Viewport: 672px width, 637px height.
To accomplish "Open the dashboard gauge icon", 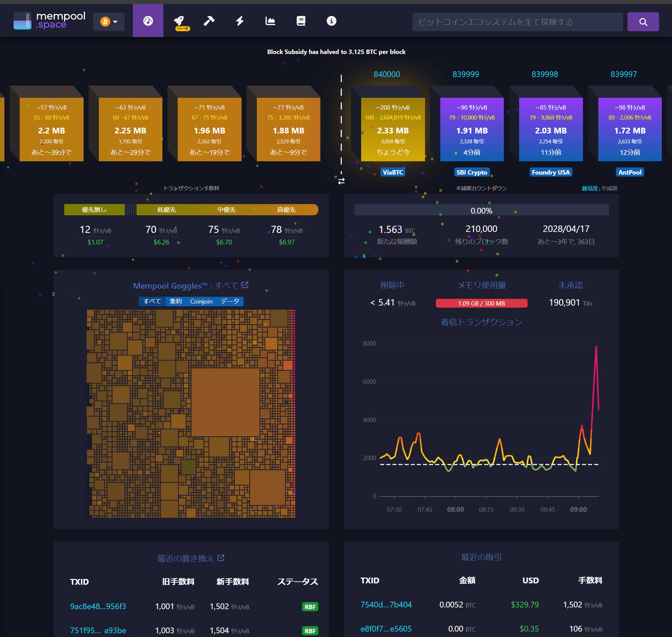I will point(148,21).
